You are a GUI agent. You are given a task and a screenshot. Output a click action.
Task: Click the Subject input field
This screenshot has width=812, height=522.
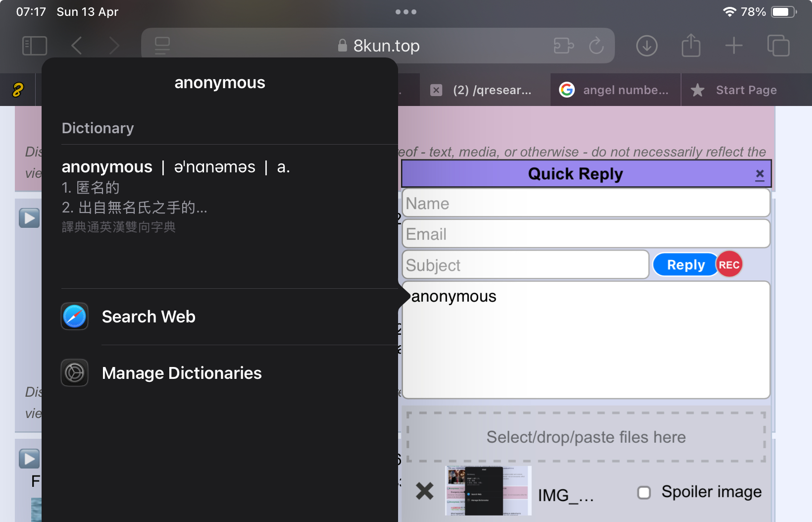(525, 265)
